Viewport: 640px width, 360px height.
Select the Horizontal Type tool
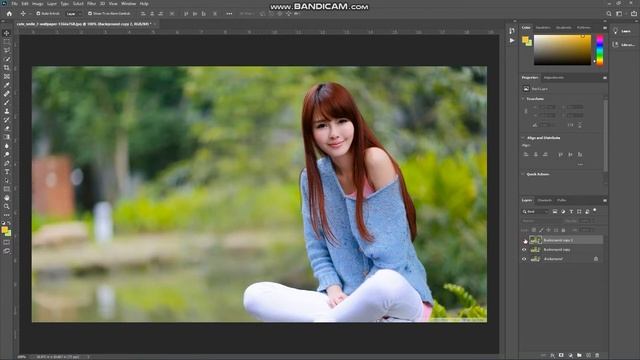(7, 172)
